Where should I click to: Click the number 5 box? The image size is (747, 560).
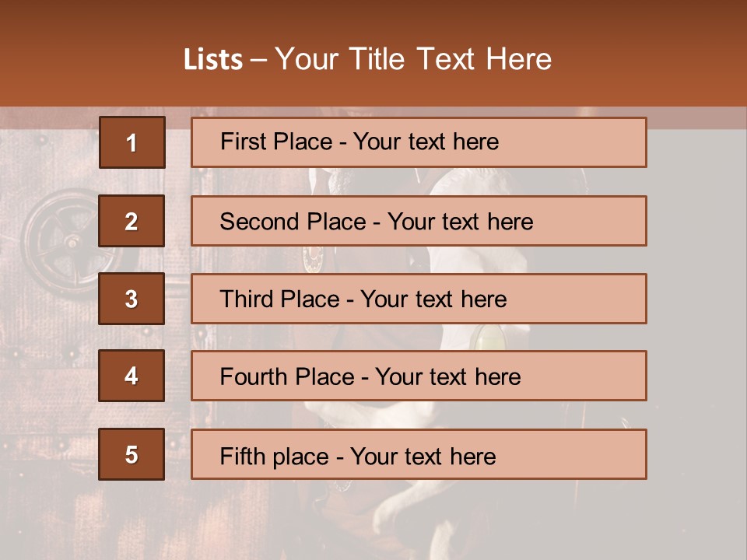[132, 454]
